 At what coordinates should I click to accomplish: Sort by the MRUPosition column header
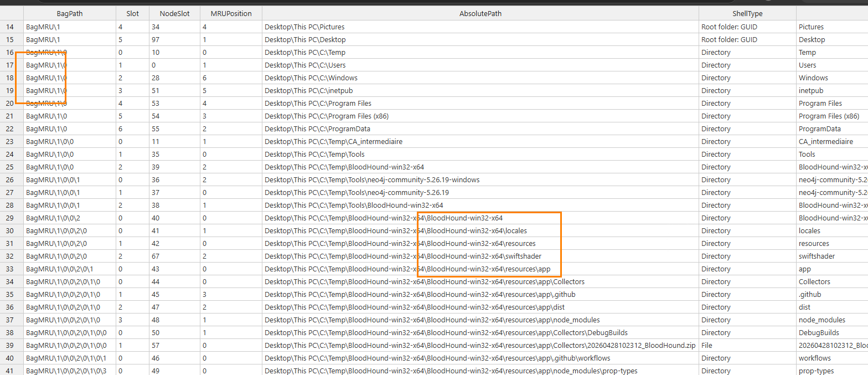pos(231,13)
